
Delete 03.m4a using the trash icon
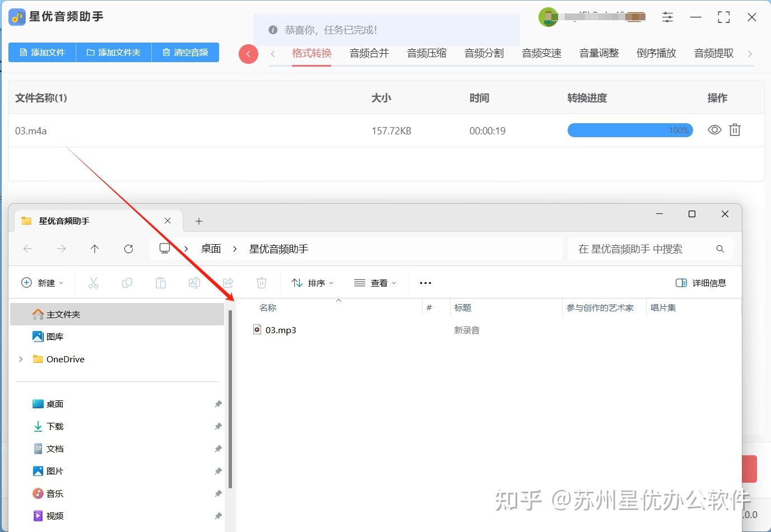click(x=735, y=130)
